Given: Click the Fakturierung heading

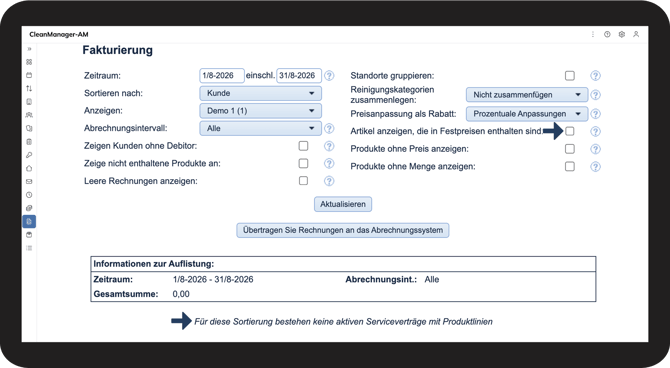Looking at the screenshot, I should tap(118, 50).
